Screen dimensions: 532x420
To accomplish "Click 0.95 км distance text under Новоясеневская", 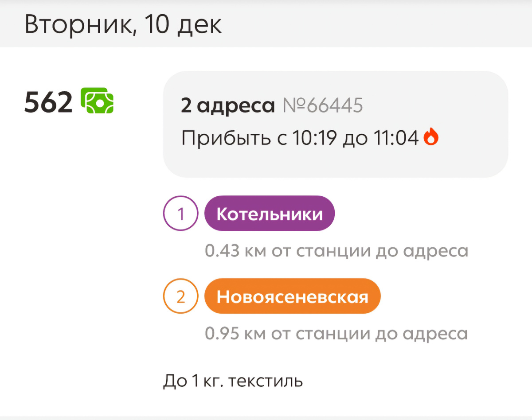I will [336, 334].
